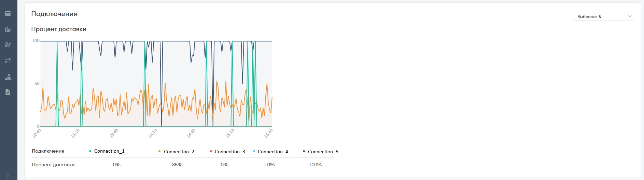Click the orange Connection_2 legend dot
Viewport: 644px width, 180px height.
coord(159,151)
